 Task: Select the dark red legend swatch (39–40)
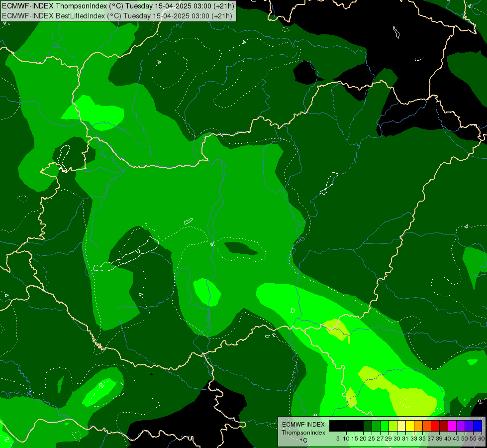click(x=444, y=426)
